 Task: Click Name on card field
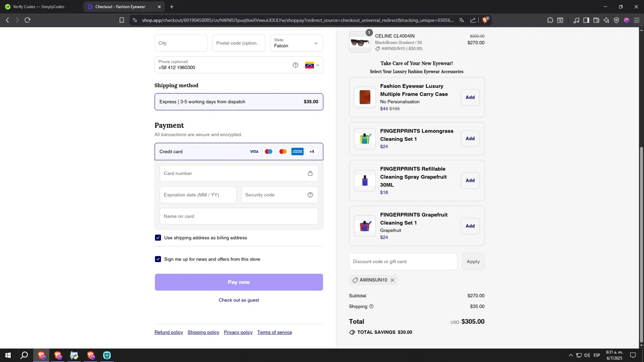tap(239, 216)
